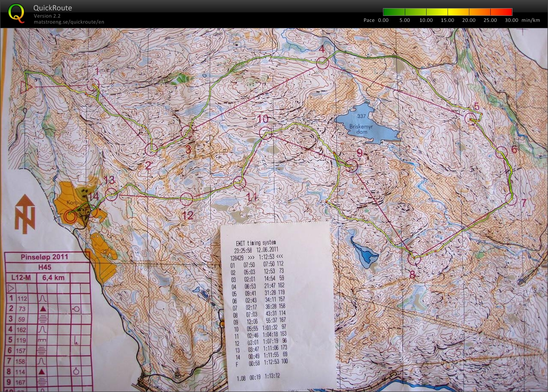The height and width of the screenshot is (392, 548).
Task: Click the small blue lake near control 8
Action: tap(365, 252)
